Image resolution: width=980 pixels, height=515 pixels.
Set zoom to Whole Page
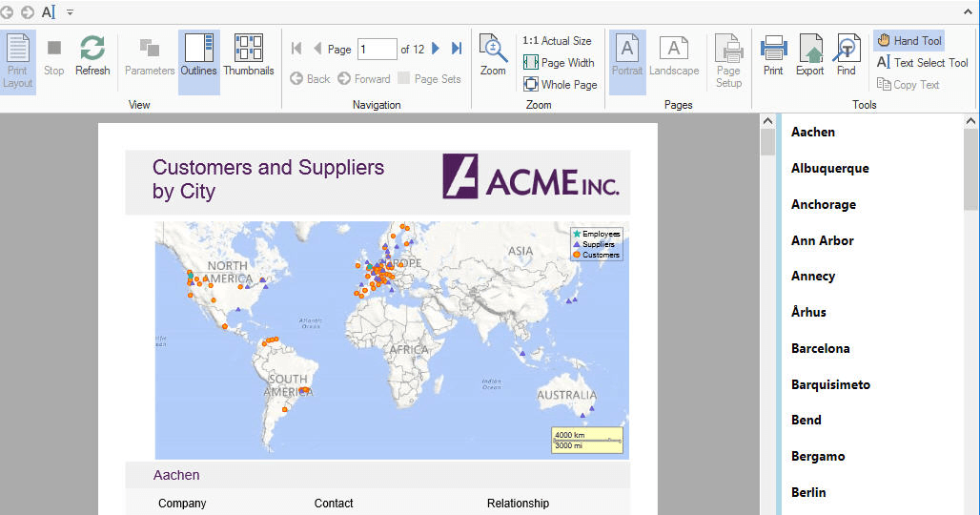point(560,85)
